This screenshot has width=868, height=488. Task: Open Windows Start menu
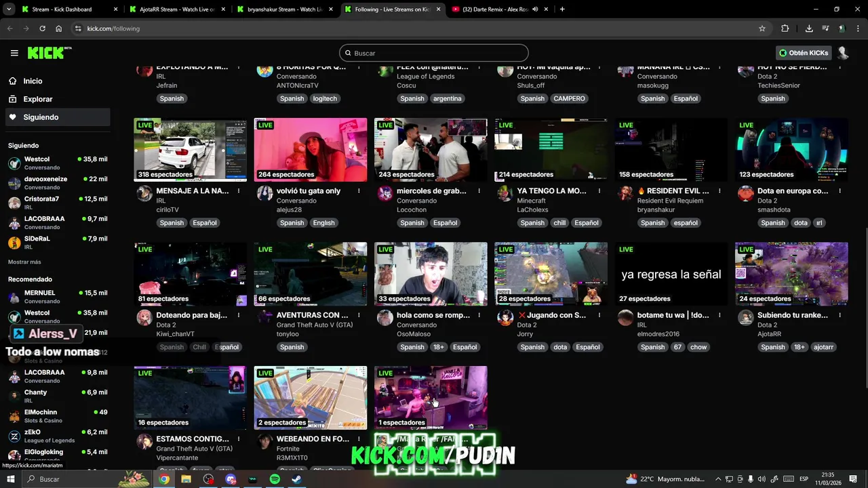[x=10, y=479]
